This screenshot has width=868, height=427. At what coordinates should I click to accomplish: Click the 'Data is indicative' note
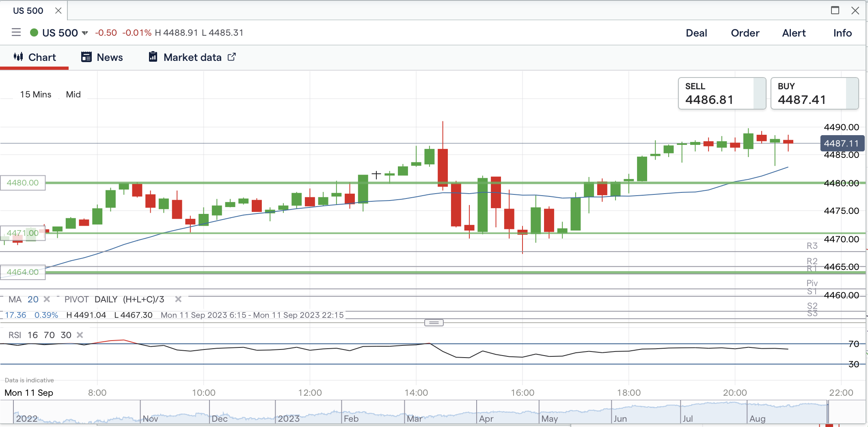coord(29,380)
